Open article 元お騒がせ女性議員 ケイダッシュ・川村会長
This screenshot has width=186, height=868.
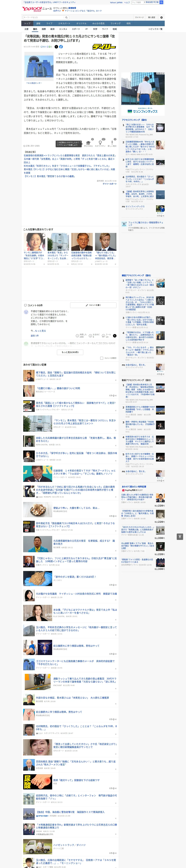(x=76, y=594)
